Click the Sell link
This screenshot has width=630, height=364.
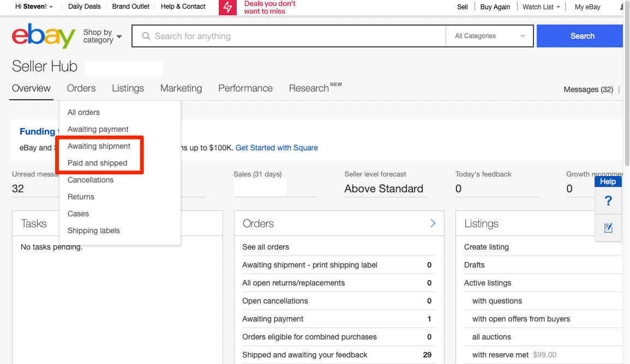click(463, 7)
